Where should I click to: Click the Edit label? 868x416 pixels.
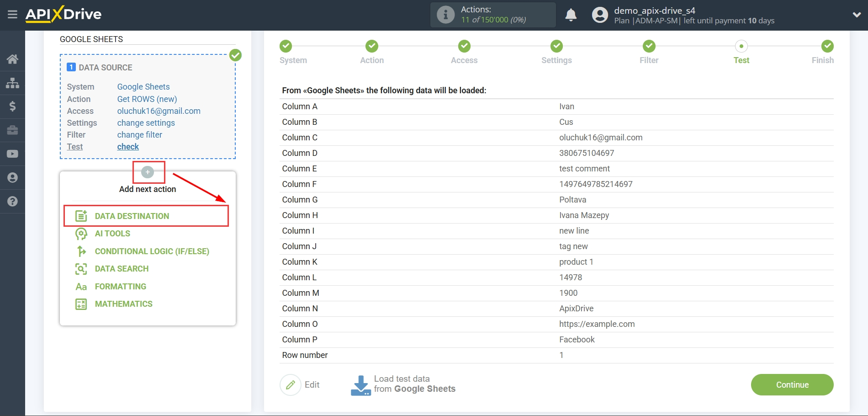(x=312, y=385)
